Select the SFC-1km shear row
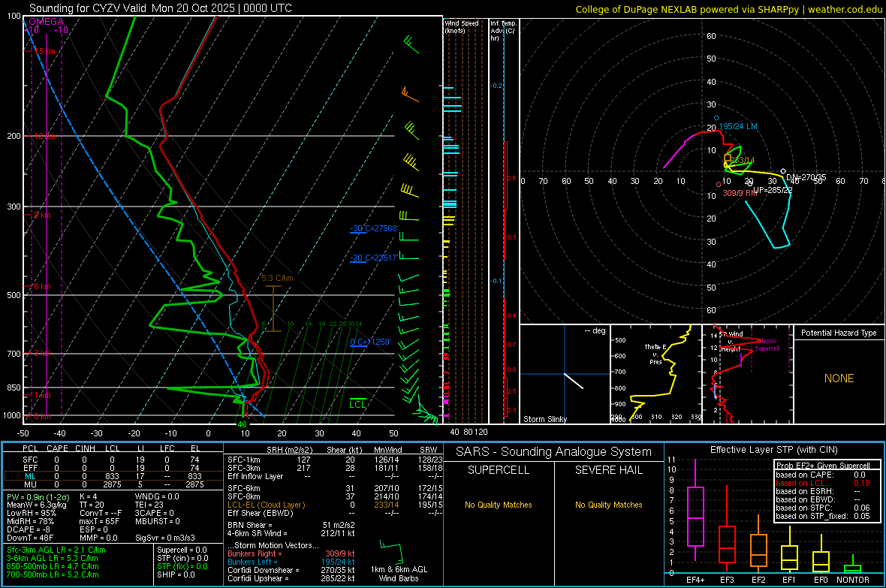Viewport: 886px width, 588px height. (335, 460)
